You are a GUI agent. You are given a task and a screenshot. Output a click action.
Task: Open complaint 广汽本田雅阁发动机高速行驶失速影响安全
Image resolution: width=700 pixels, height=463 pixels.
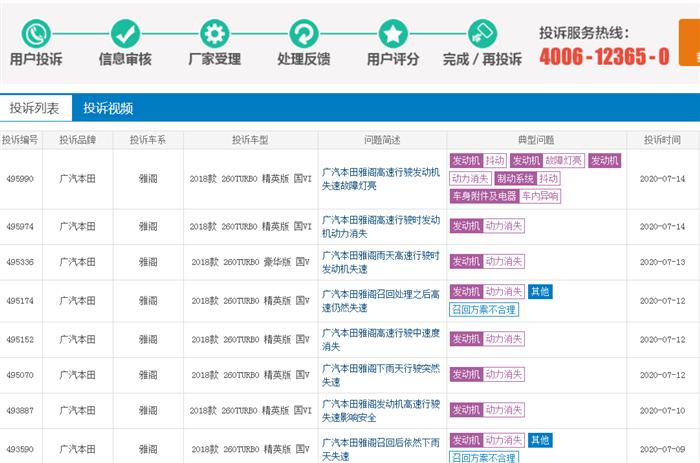[x=381, y=411]
